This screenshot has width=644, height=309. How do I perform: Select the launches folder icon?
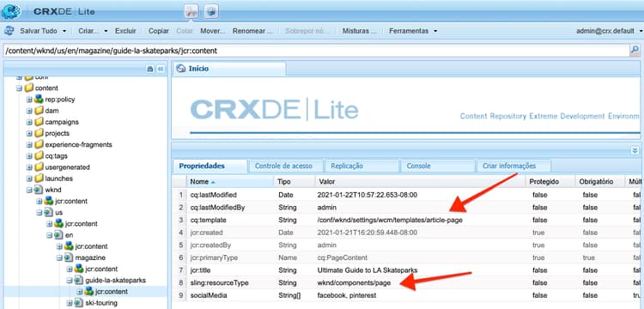coord(39,179)
